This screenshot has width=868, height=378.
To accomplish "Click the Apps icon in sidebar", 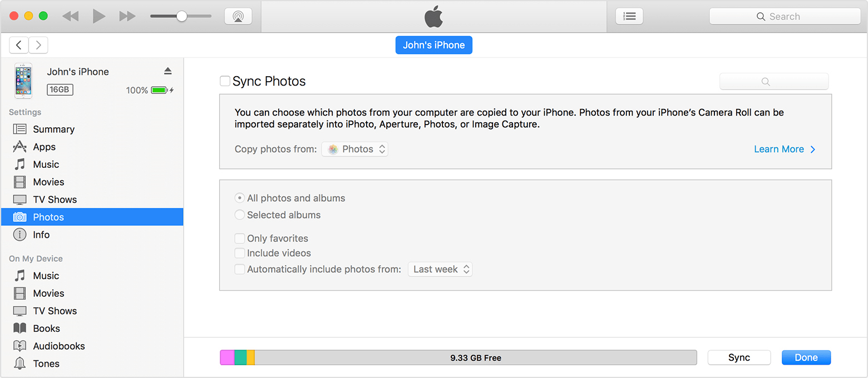I will point(19,147).
